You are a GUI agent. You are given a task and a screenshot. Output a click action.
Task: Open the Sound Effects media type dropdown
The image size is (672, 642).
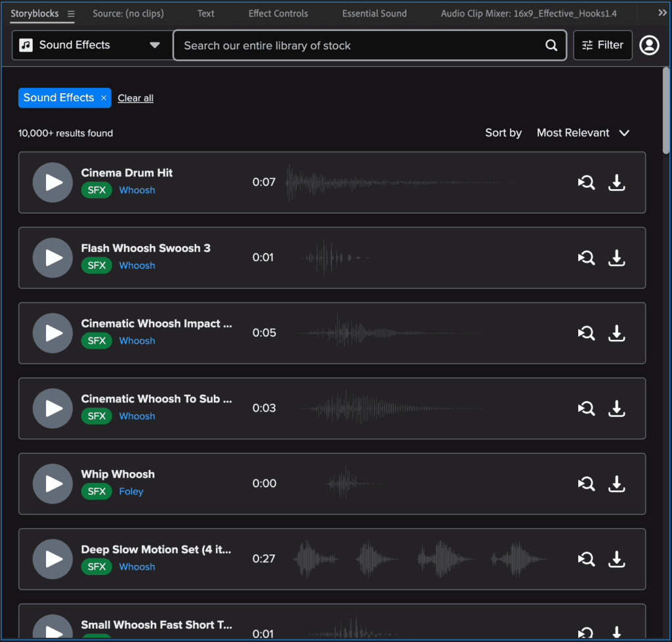coord(92,45)
